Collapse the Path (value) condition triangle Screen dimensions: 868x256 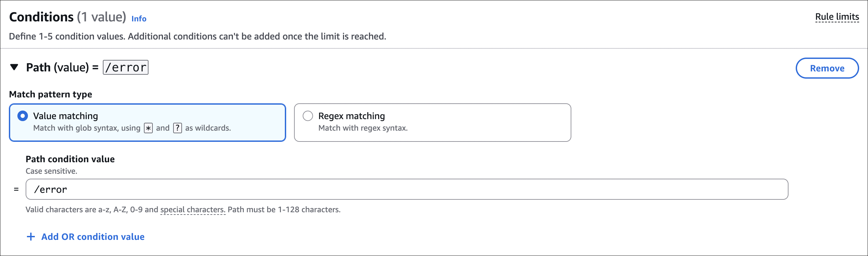[x=14, y=67]
